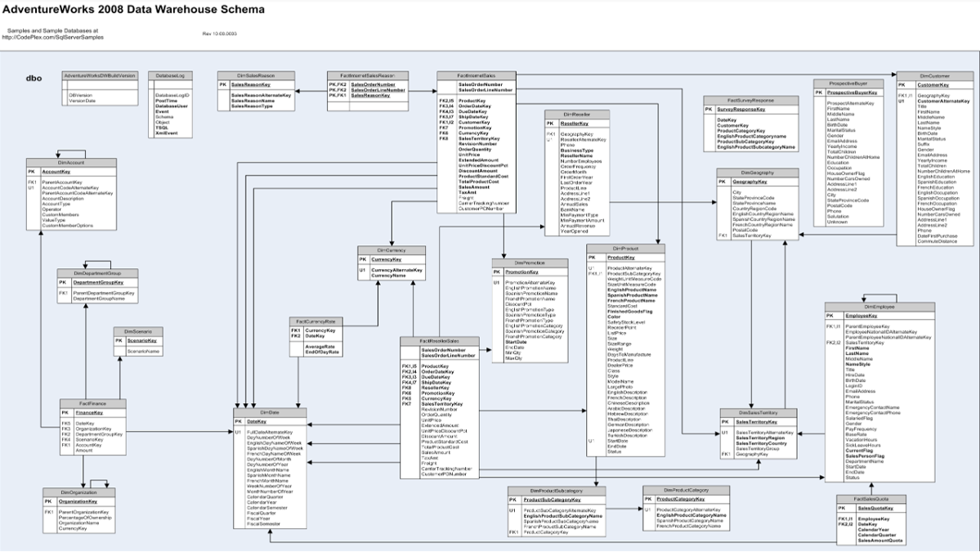
Task: Select the DimDate table title
Action: (270, 413)
